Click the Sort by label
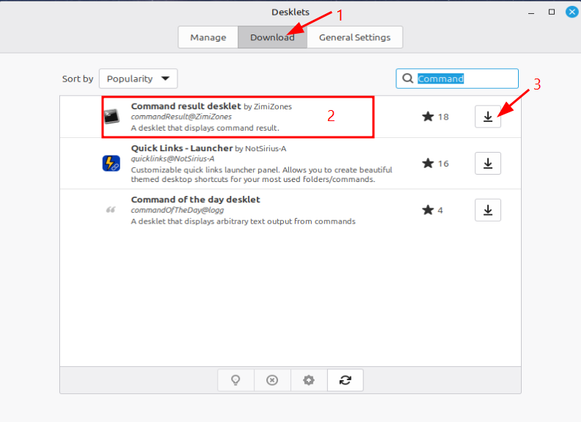Screen dimensions: 581x422 click(77, 79)
